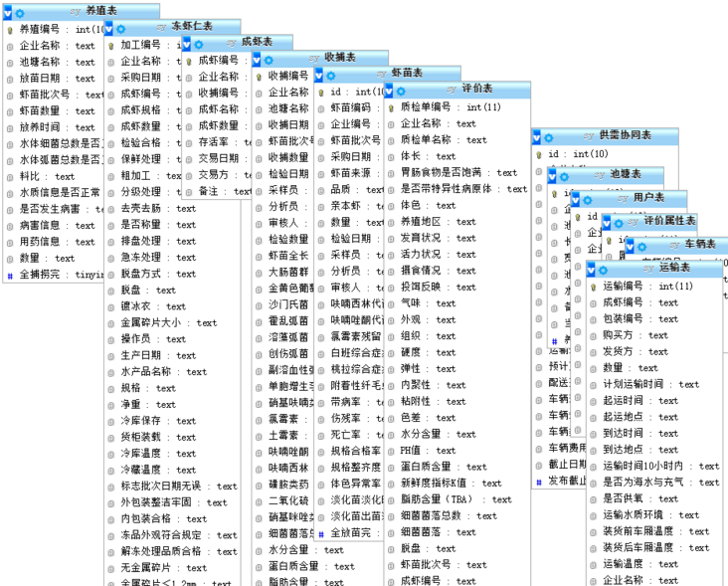Click primary key icon beside 养殖编号
This screenshot has width=728, height=586.
click(x=10, y=31)
